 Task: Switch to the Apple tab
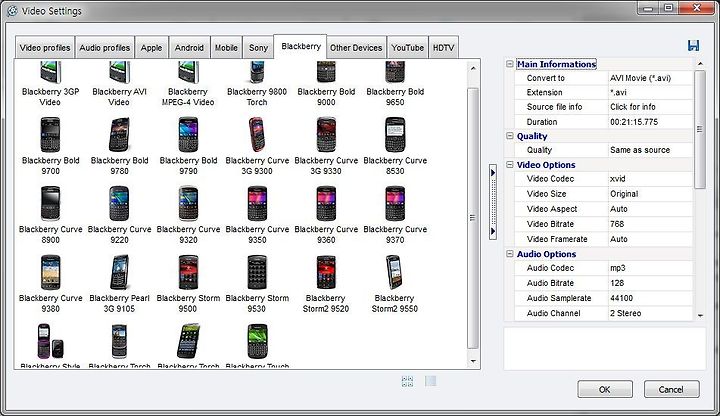point(152,48)
